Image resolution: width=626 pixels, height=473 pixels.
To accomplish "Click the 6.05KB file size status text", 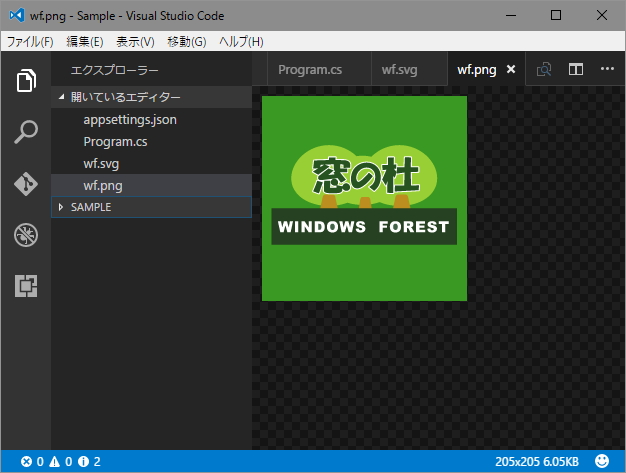I will (x=561, y=462).
